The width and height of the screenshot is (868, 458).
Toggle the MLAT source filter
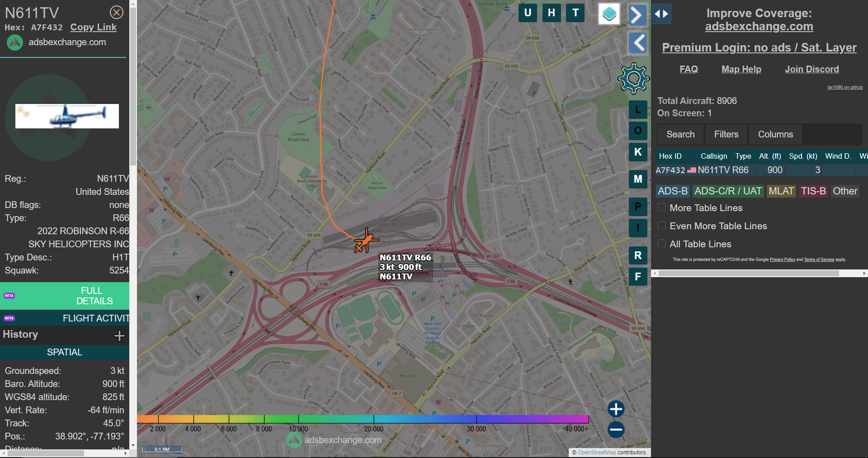pos(781,191)
